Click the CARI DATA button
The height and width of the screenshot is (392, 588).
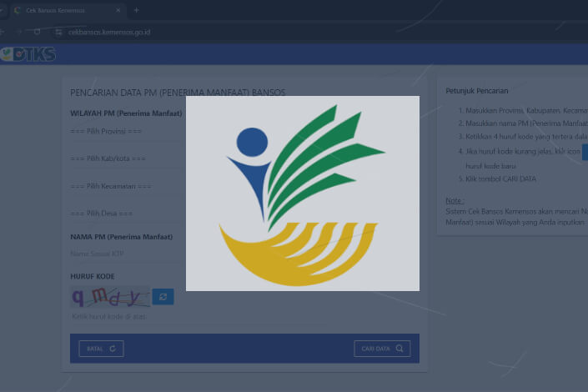tap(382, 349)
